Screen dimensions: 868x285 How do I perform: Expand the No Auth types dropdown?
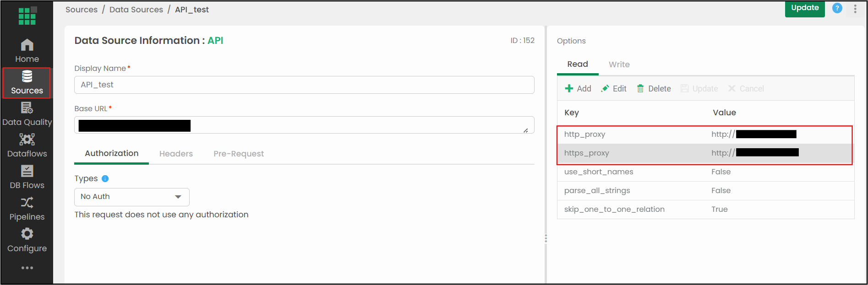pyautogui.click(x=132, y=197)
